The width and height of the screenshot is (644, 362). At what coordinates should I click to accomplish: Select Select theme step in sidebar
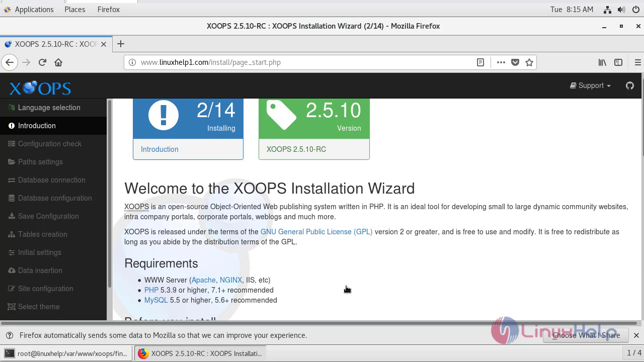click(53, 307)
